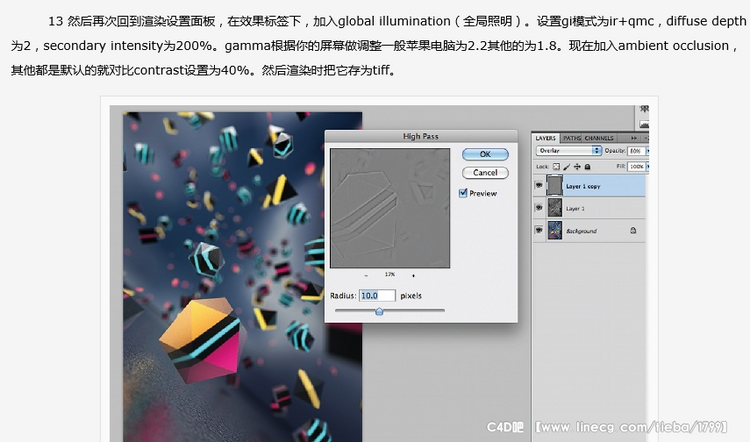The width and height of the screenshot is (750, 442).
Task: Click the High Pass dialog title bar
Action: [x=421, y=136]
